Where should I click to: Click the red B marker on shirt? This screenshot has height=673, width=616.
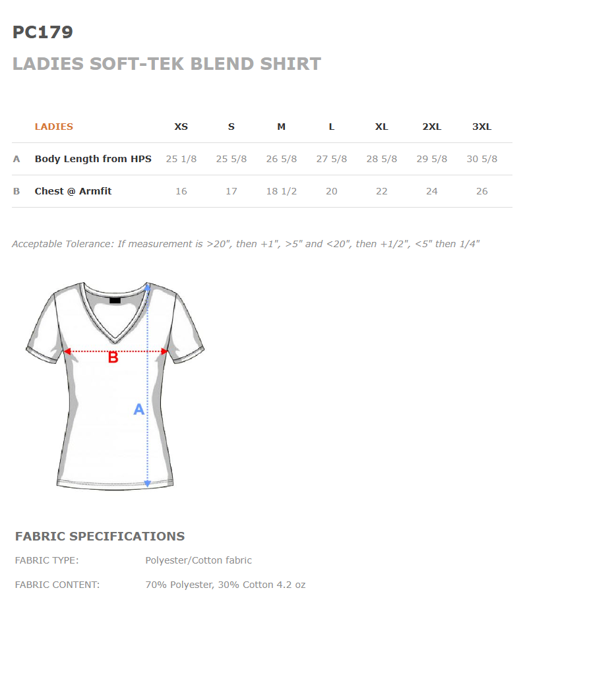coord(113,358)
